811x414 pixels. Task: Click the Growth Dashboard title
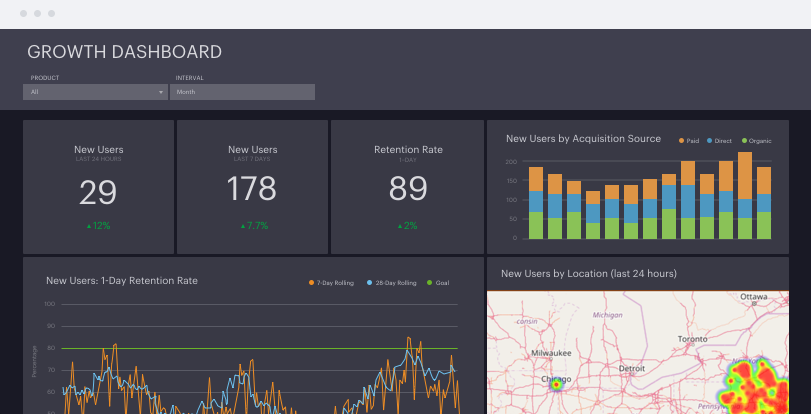tap(124, 52)
